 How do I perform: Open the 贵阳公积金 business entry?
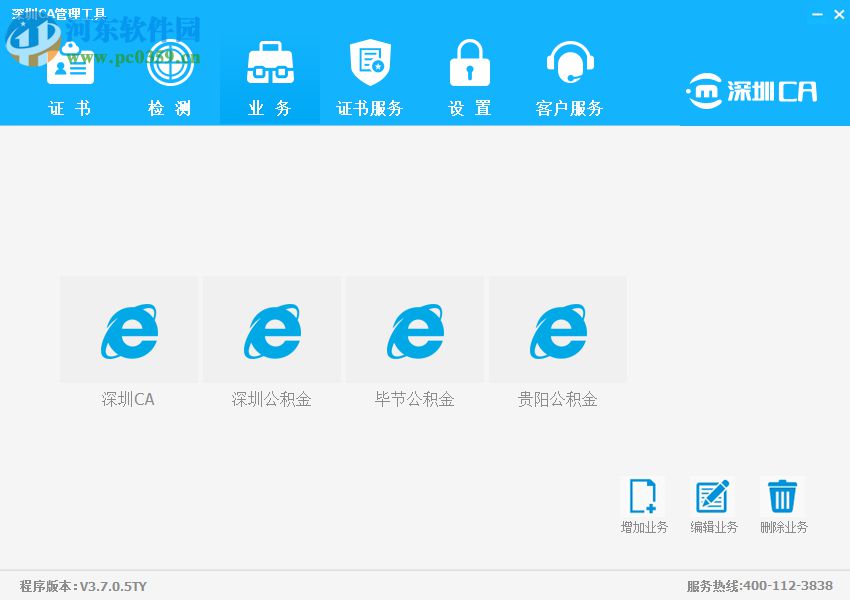[557, 329]
